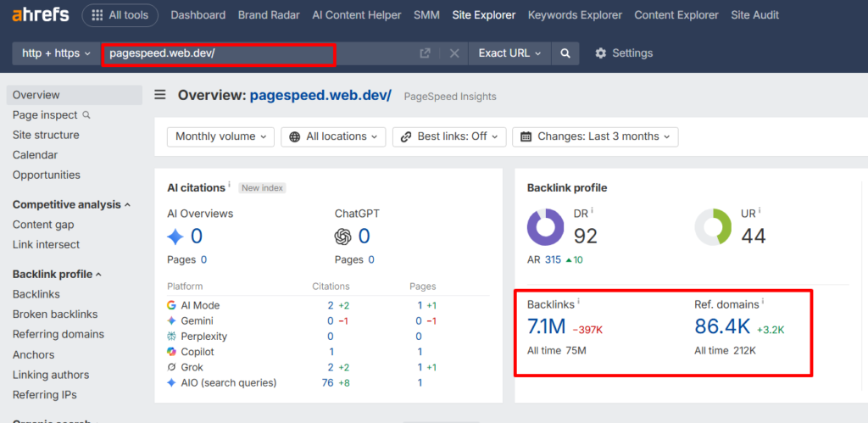
Task: Open Changes: Last 3 months dropdown
Action: [x=595, y=136]
